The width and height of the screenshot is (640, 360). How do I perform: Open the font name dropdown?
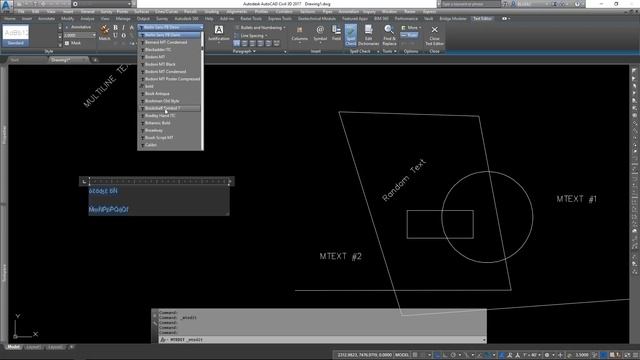tap(171, 27)
